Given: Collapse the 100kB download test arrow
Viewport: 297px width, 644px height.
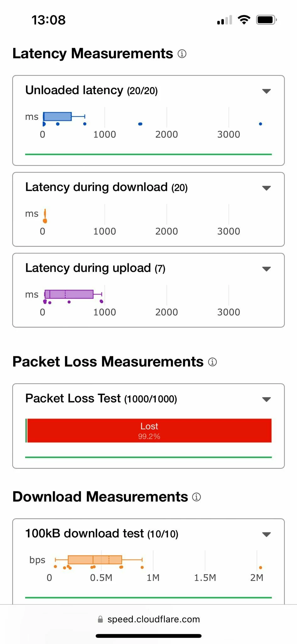Looking at the screenshot, I should tap(267, 534).
